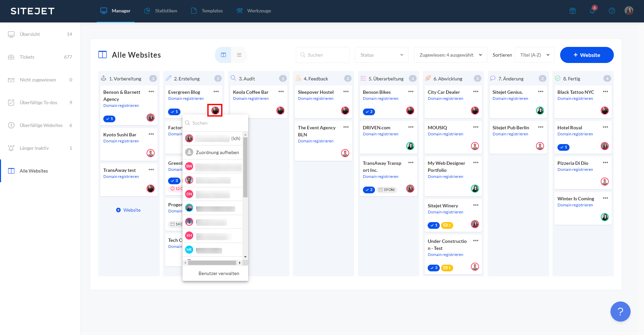The height and width of the screenshot is (335, 644).
Task: Go to Übersicht in the sidebar
Action: [40, 34]
